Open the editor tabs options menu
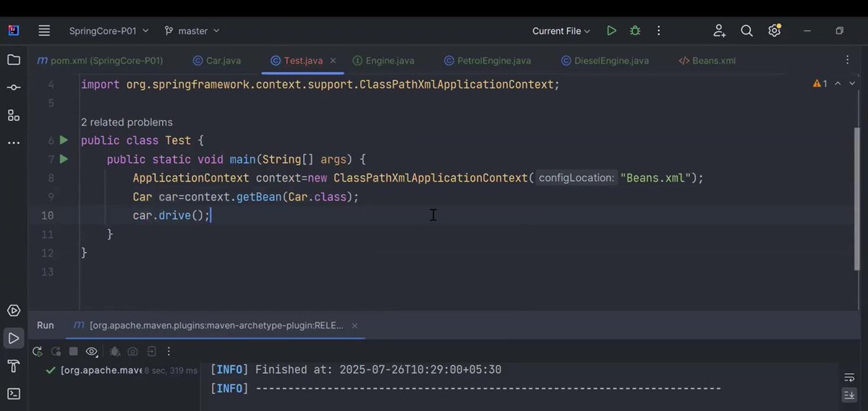This screenshot has width=868, height=411. [848, 60]
